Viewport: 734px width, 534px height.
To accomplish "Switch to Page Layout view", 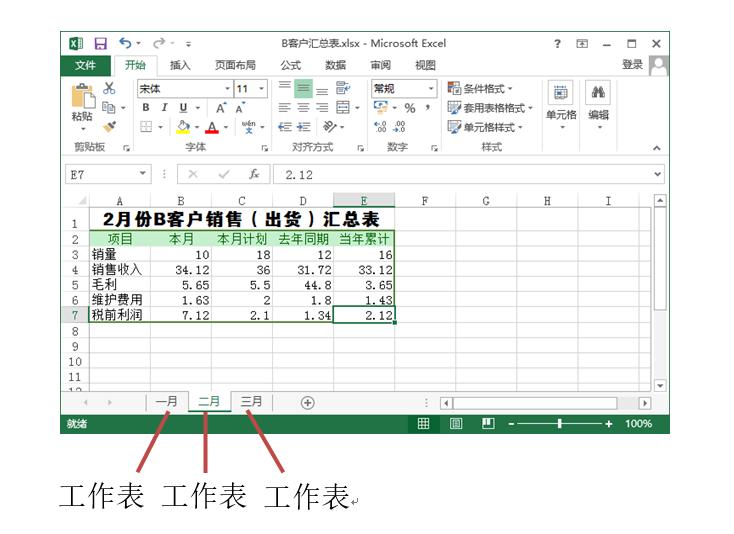I will 456,424.
